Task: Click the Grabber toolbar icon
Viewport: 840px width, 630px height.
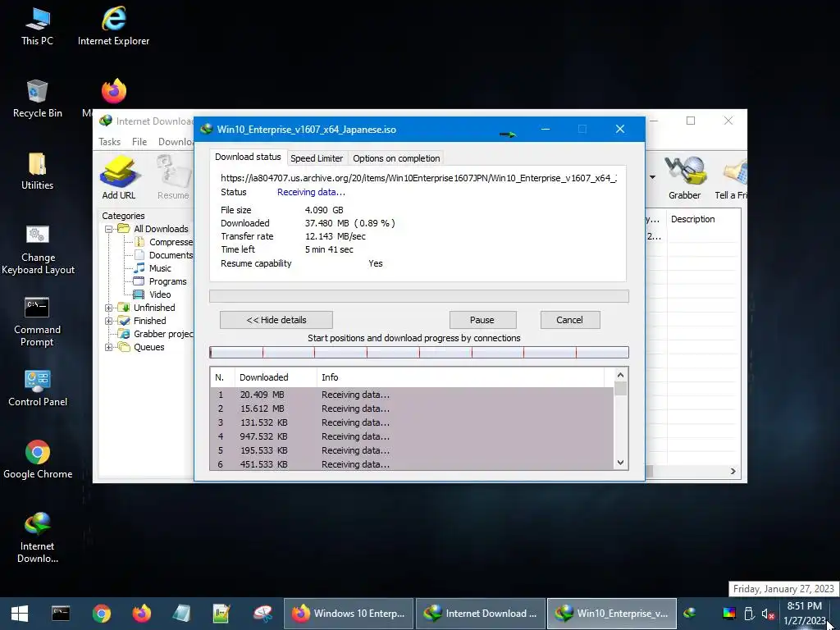Action: click(685, 178)
